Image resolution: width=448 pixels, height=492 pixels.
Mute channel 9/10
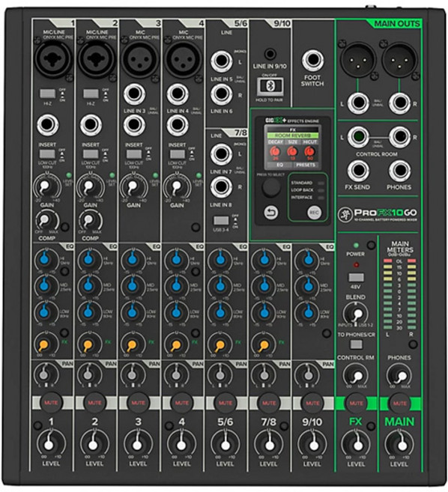click(312, 403)
